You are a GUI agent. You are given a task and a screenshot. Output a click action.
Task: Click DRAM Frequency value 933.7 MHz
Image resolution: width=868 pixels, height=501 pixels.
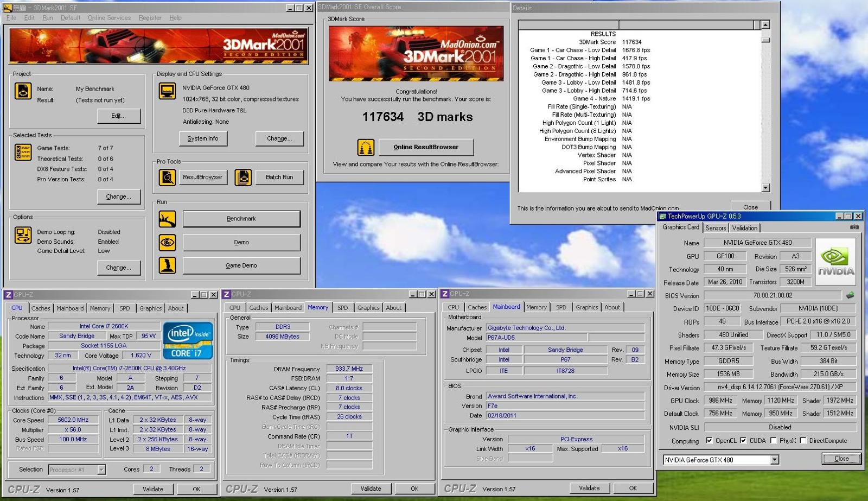[x=349, y=369]
